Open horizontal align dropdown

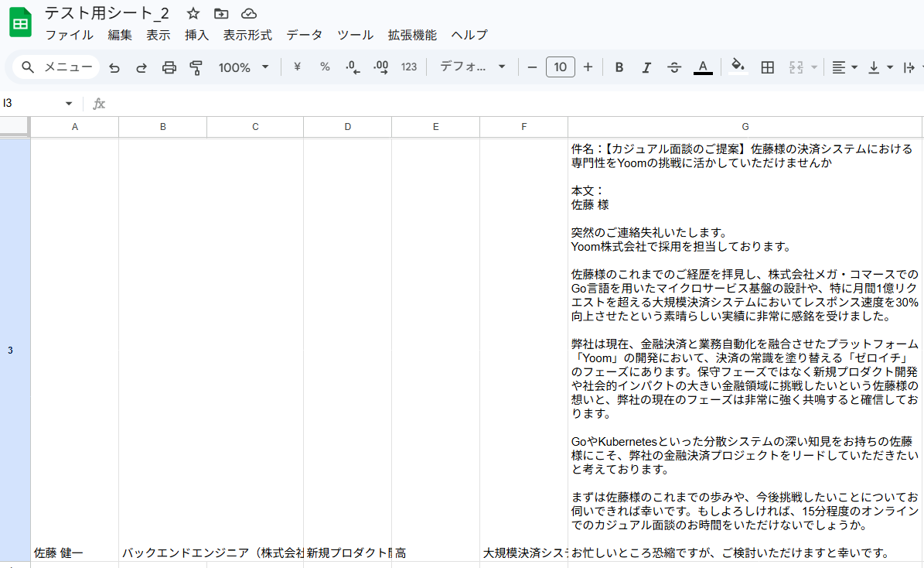(844, 67)
